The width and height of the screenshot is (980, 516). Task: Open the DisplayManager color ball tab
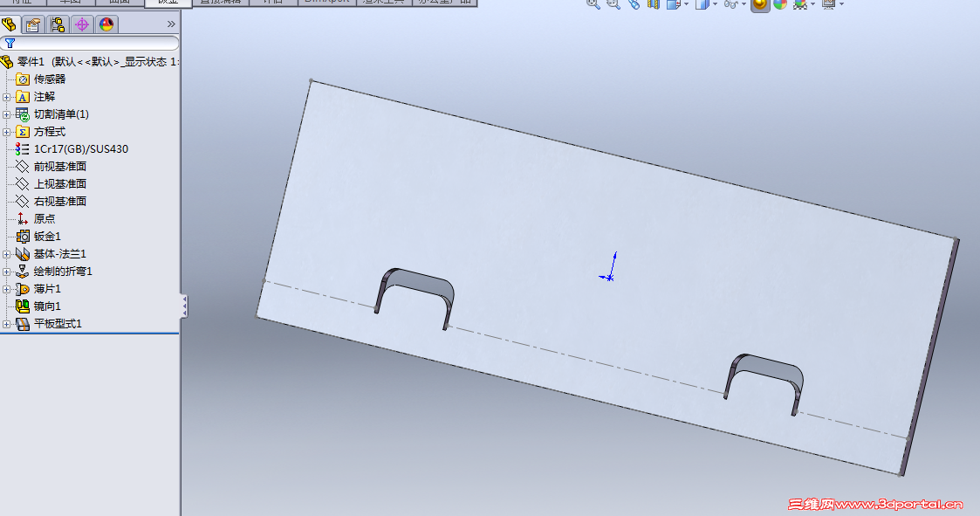tap(106, 24)
